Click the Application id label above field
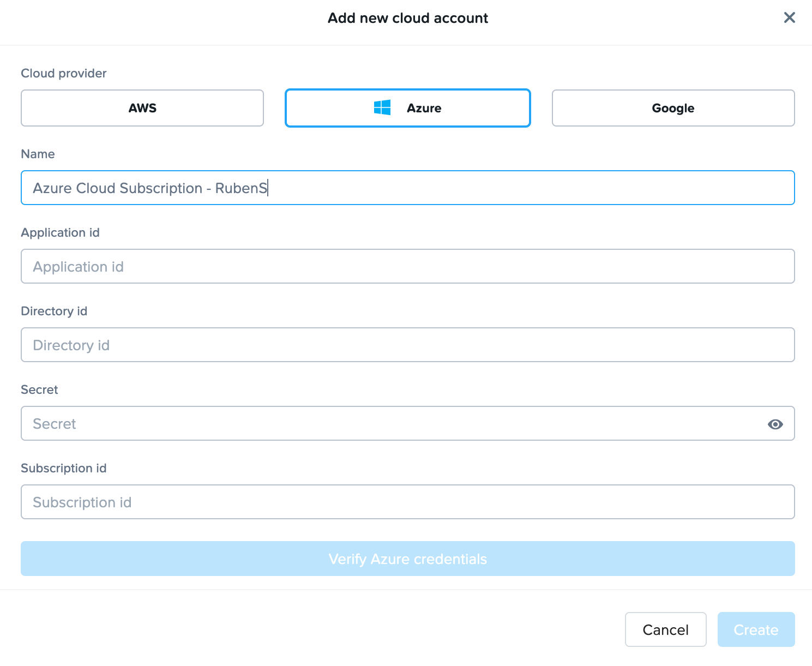This screenshot has height=666, width=812. [60, 233]
